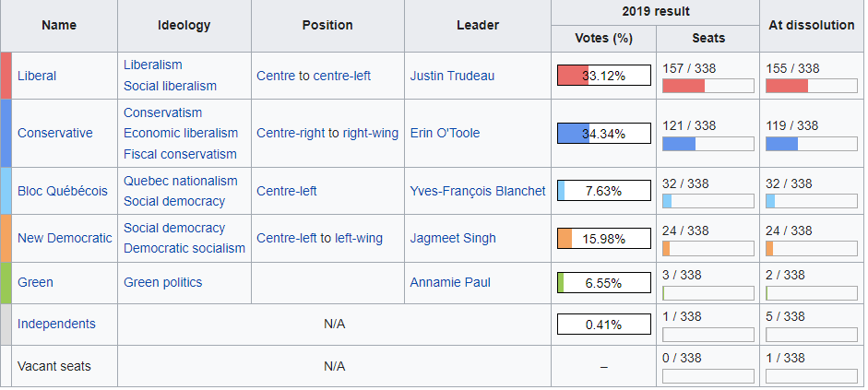This screenshot has height=390, width=868.
Task: Open the Democratic socialism link
Action: [184, 248]
